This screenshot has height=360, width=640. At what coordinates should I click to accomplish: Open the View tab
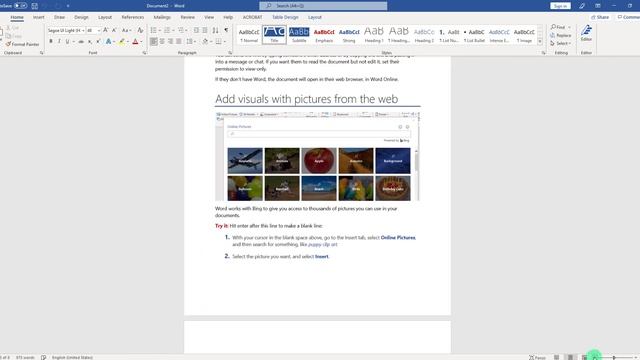pos(209,17)
